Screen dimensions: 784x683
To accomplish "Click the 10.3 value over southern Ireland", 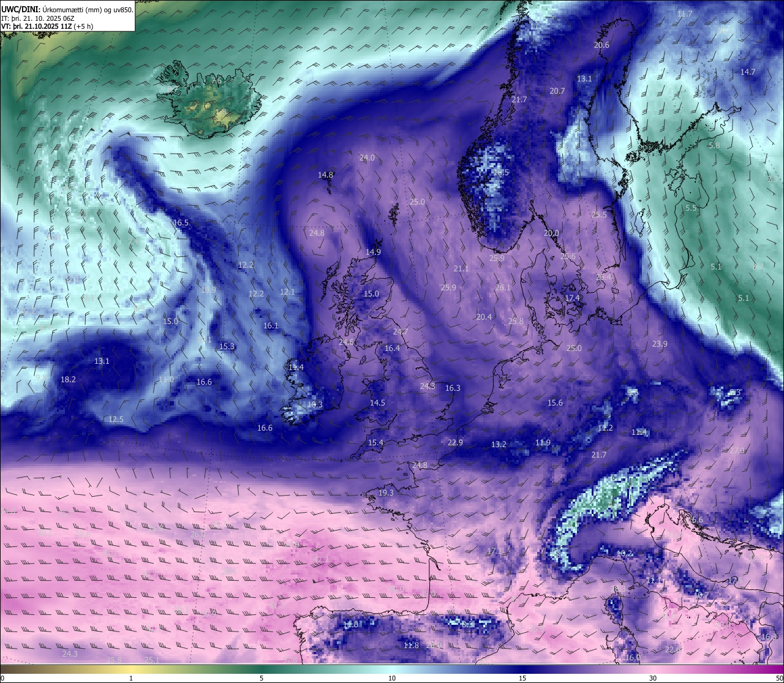I will (315, 404).
